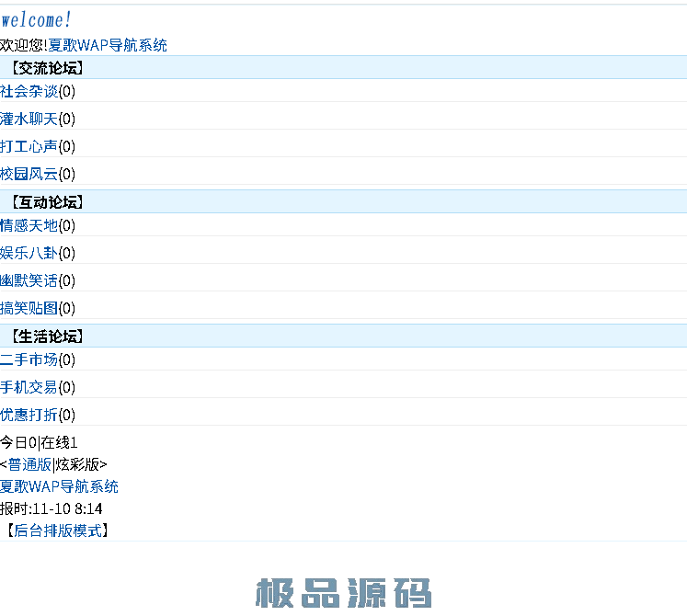This screenshot has height=616, width=687.
Task: Go to the 打工心声 board
Action: click(29, 146)
